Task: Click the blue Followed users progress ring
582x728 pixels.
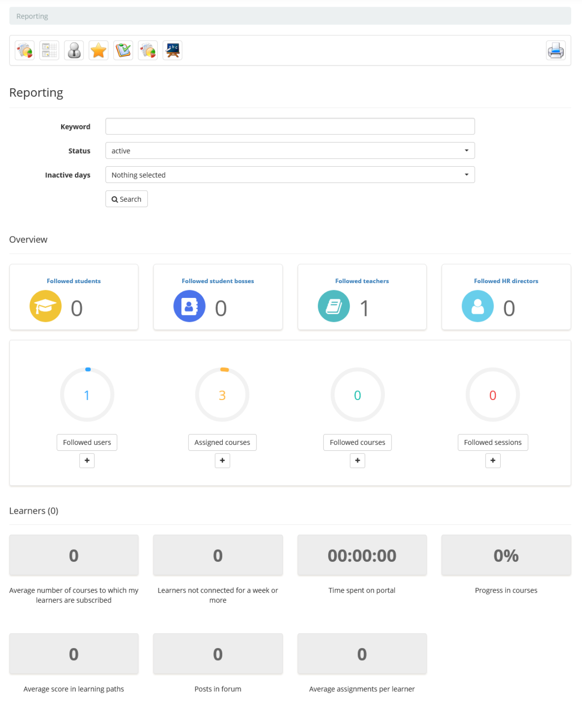Action: click(x=87, y=395)
